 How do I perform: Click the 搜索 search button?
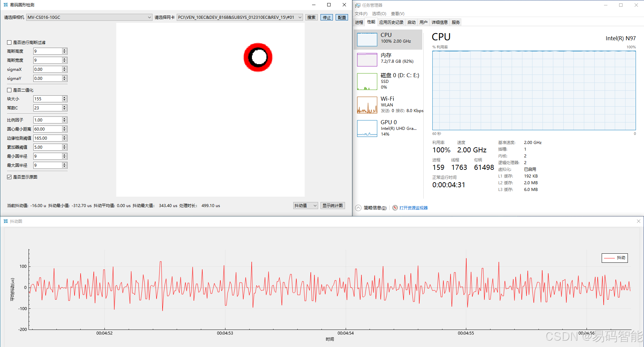tap(311, 17)
